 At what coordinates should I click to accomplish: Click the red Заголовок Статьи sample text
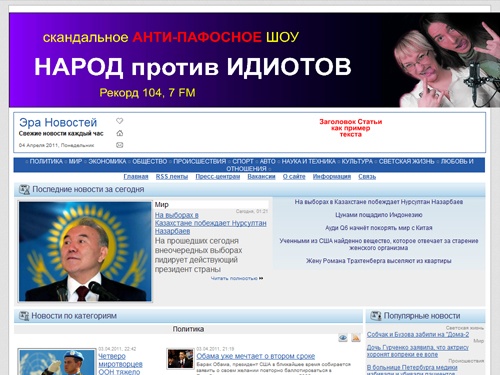(350, 128)
